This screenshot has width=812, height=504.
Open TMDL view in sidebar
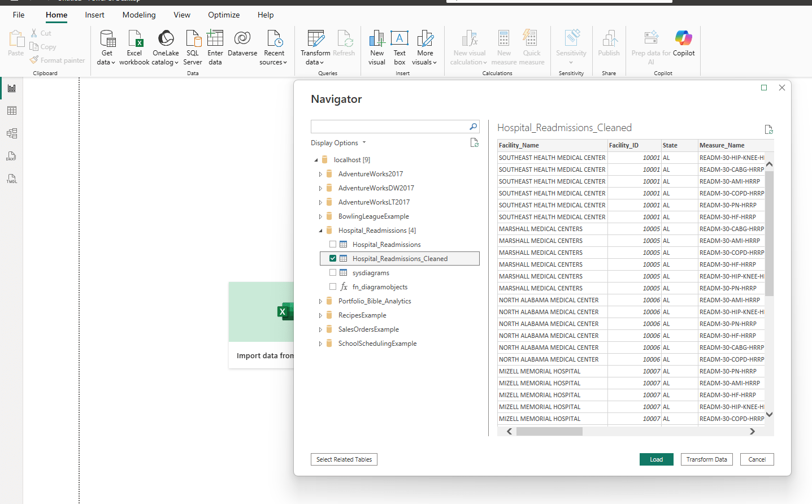pyautogui.click(x=12, y=179)
